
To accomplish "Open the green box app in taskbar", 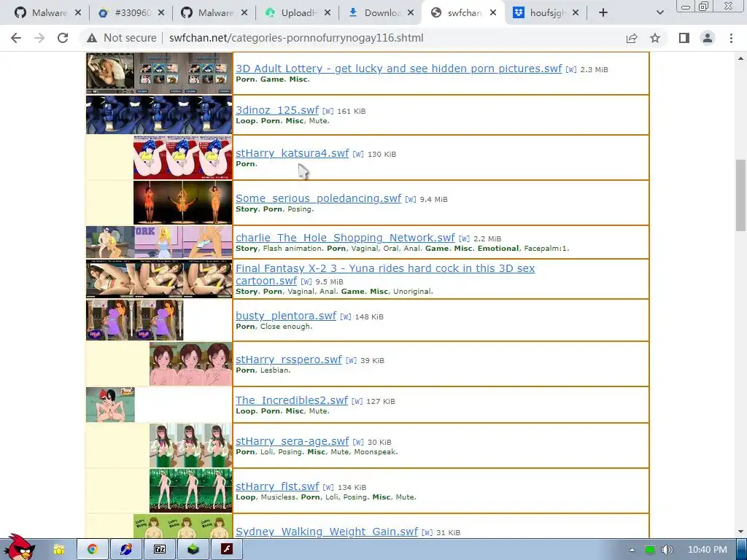I will click(193, 550).
